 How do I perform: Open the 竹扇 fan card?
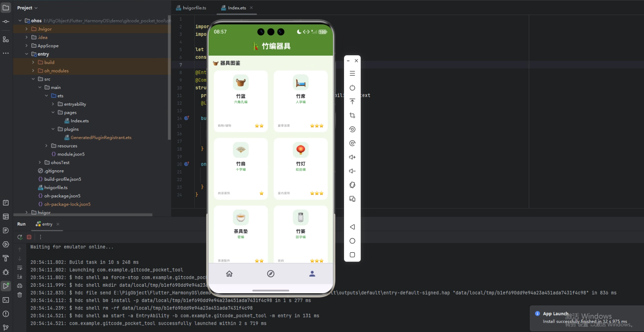tap(241, 169)
